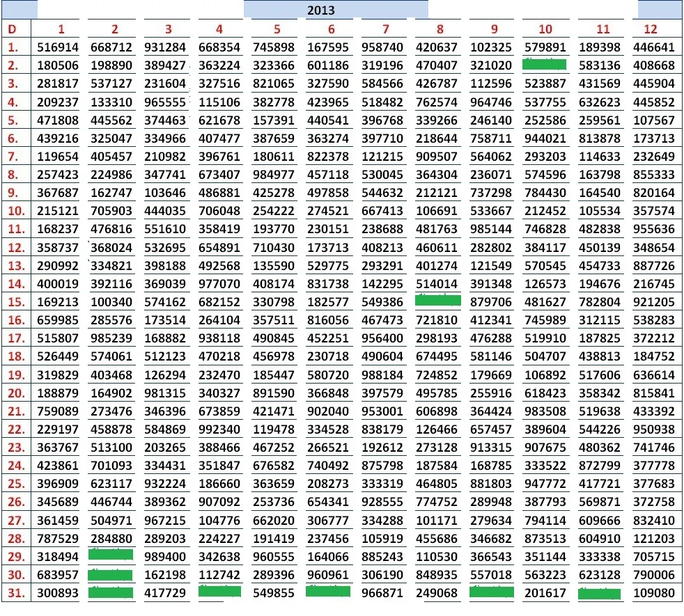
Task: Select the cell containing 107567
Action: click(654, 120)
